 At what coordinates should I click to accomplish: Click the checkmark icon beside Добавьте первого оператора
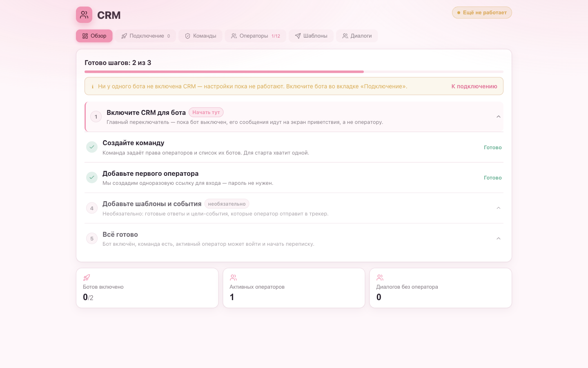click(92, 177)
